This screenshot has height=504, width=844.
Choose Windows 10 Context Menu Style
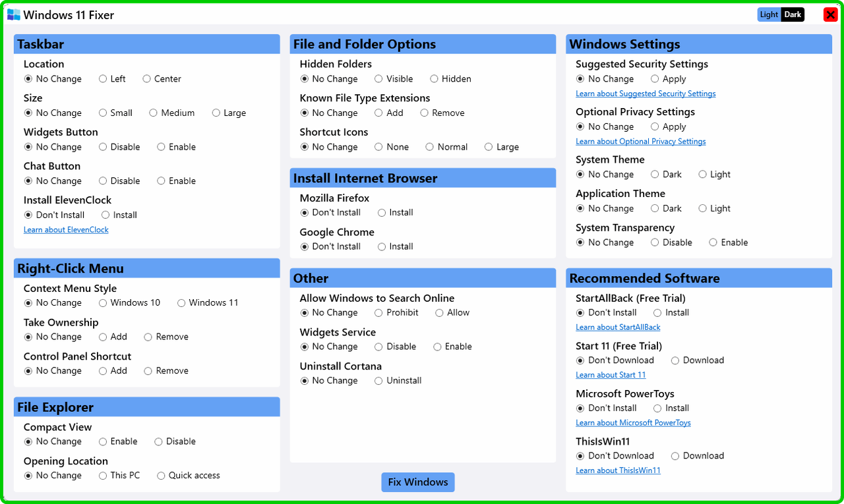[129, 303]
